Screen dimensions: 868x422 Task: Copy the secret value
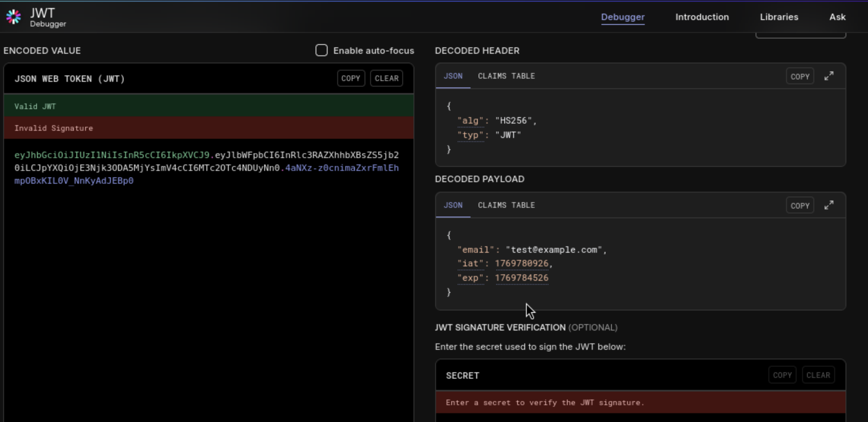[782, 375]
